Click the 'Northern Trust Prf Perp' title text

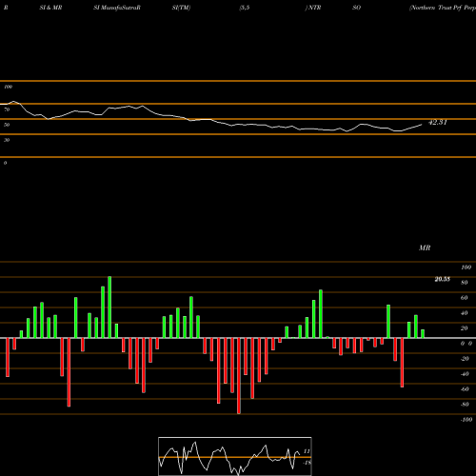pos(443,8)
